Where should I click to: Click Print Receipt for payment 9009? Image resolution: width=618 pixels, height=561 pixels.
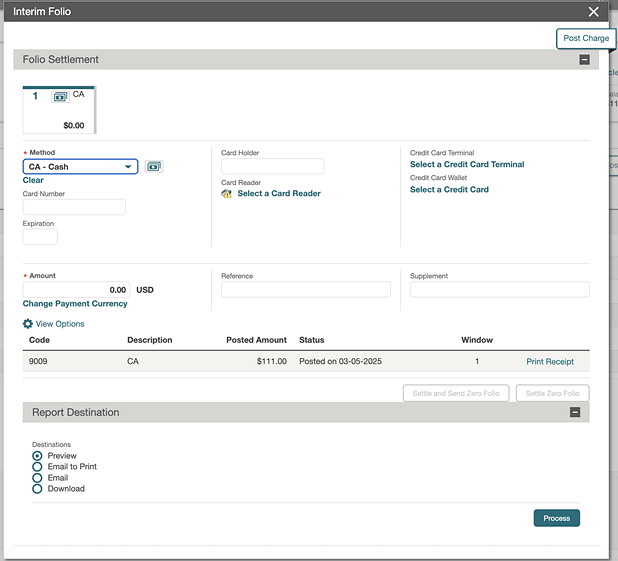pyautogui.click(x=550, y=362)
